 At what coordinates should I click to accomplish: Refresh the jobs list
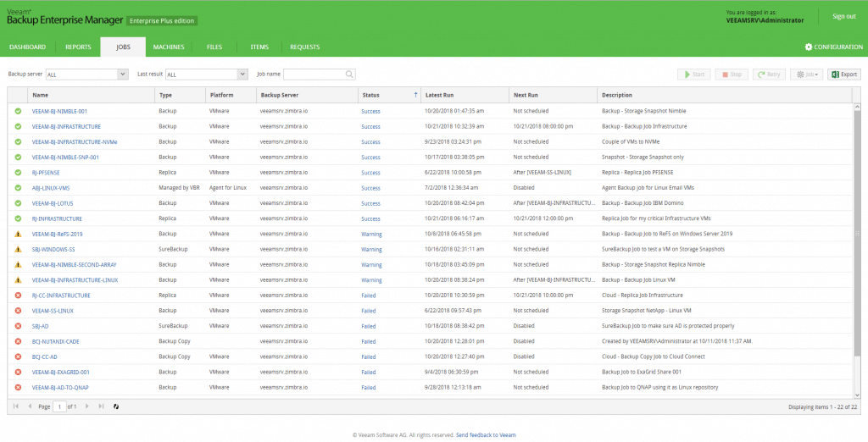pos(116,406)
